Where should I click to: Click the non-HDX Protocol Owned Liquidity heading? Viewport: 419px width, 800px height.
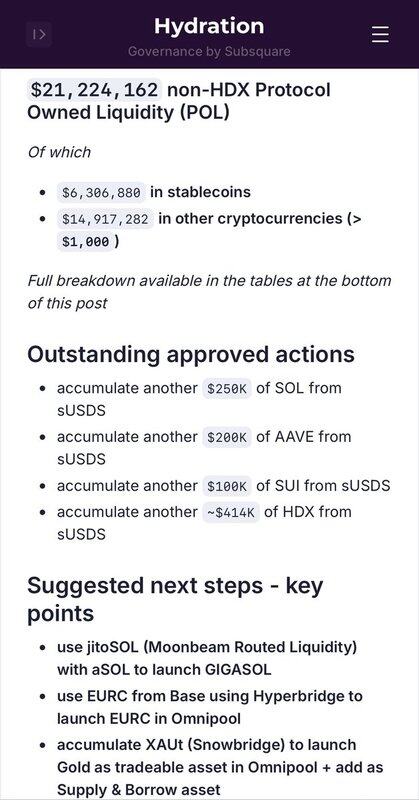click(179, 101)
